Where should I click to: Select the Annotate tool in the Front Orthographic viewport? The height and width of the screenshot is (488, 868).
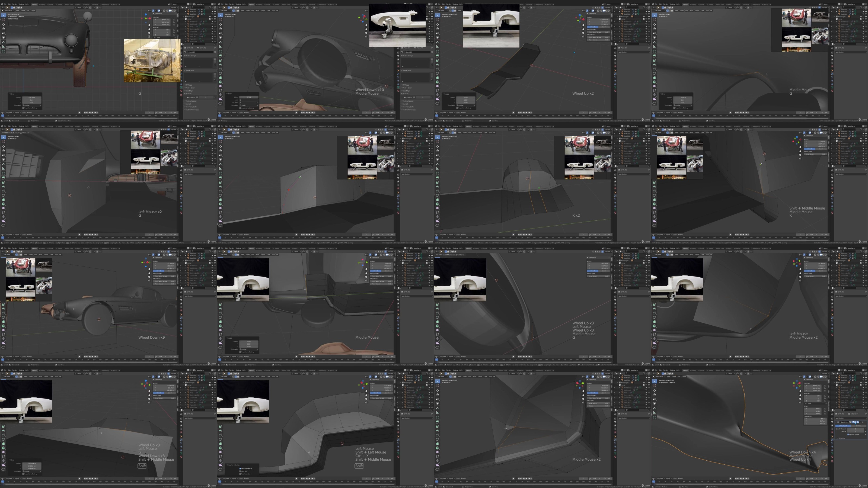click(3, 43)
